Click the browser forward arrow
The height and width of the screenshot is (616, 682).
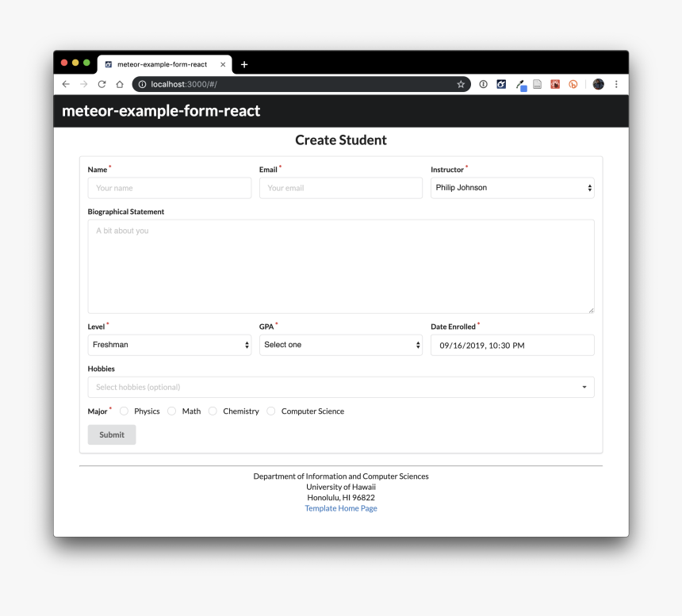83,84
